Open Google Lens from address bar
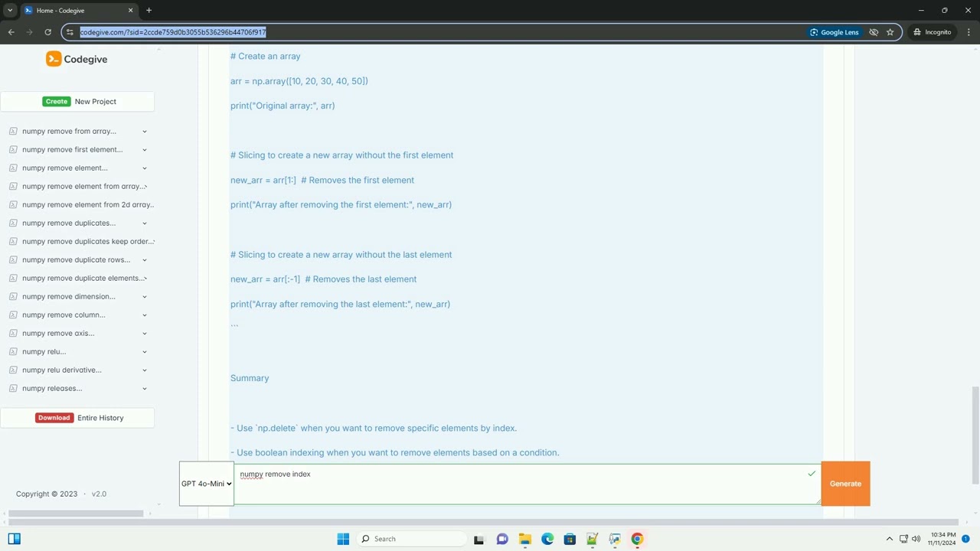Image resolution: width=980 pixels, height=551 pixels. pyautogui.click(x=835, y=32)
